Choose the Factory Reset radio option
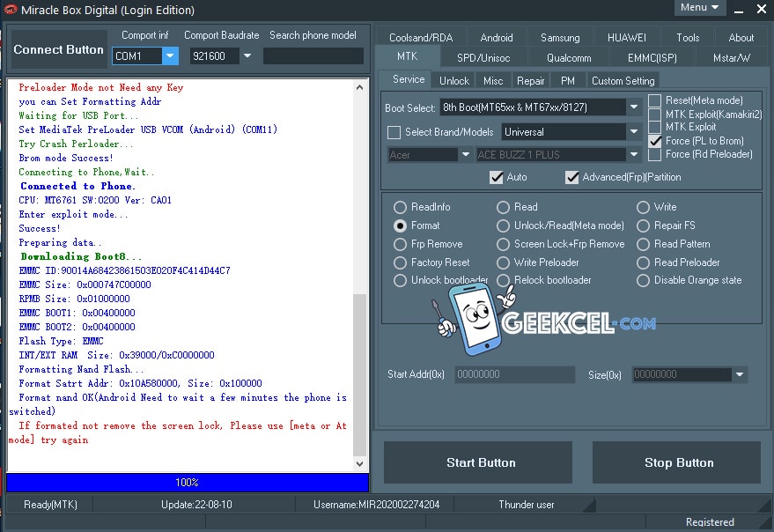The width and height of the screenshot is (774, 532). pyautogui.click(x=402, y=262)
